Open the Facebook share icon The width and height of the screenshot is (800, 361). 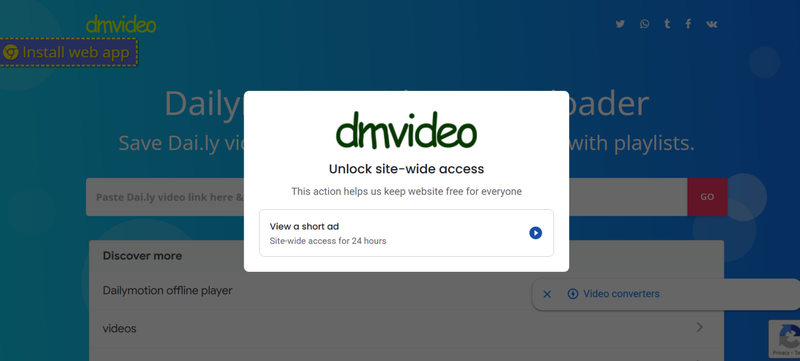688,23
